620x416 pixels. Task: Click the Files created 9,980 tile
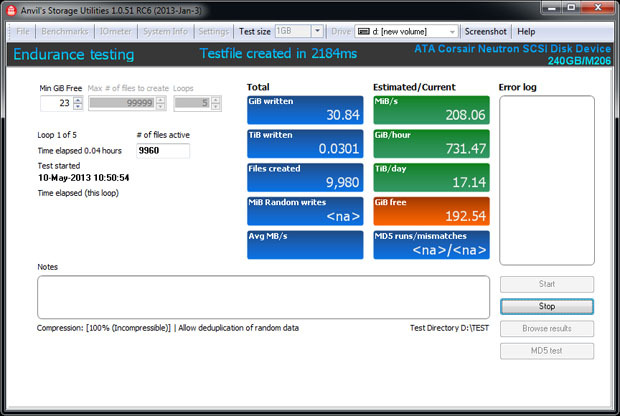[305, 177]
